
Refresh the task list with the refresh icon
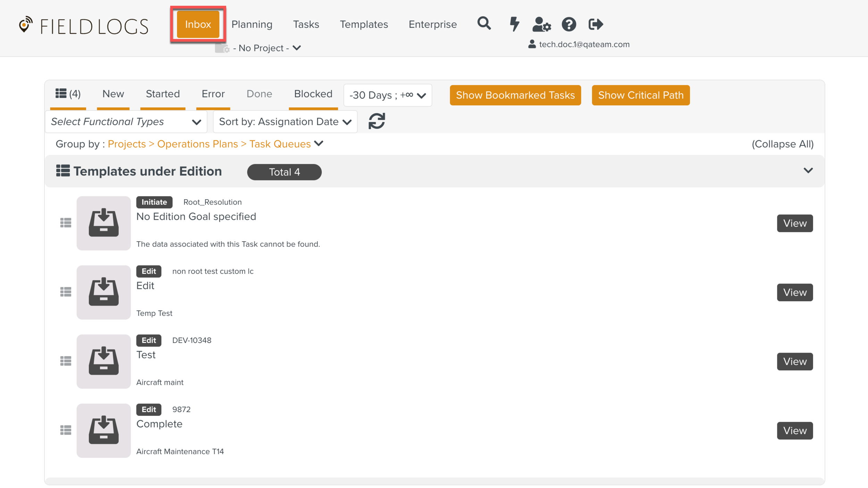pos(377,121)
